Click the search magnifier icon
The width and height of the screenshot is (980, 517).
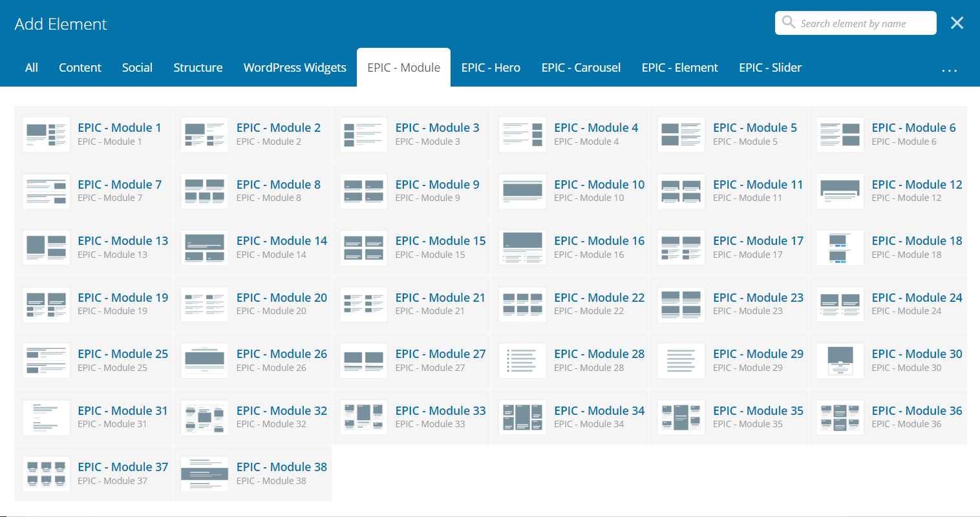[x=789, y=23]
